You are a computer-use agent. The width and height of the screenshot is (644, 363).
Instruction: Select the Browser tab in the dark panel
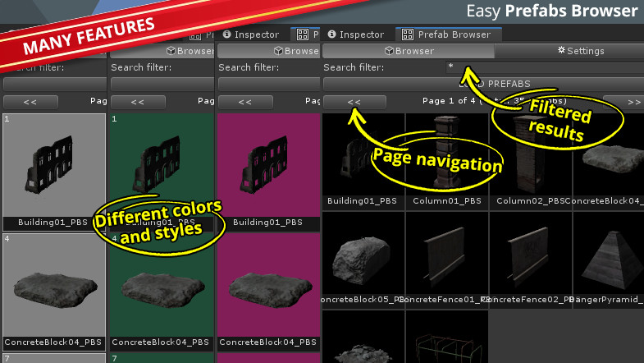point(409,51)
